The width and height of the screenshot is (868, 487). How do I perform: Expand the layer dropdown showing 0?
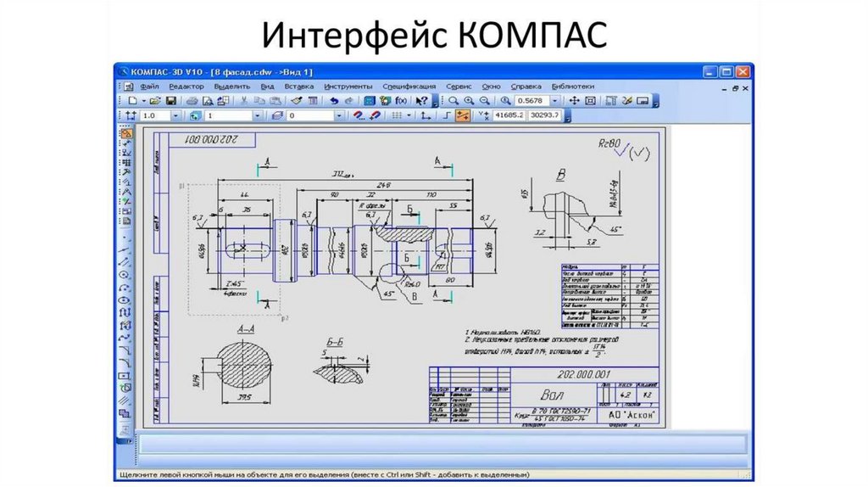coord(339,115)
